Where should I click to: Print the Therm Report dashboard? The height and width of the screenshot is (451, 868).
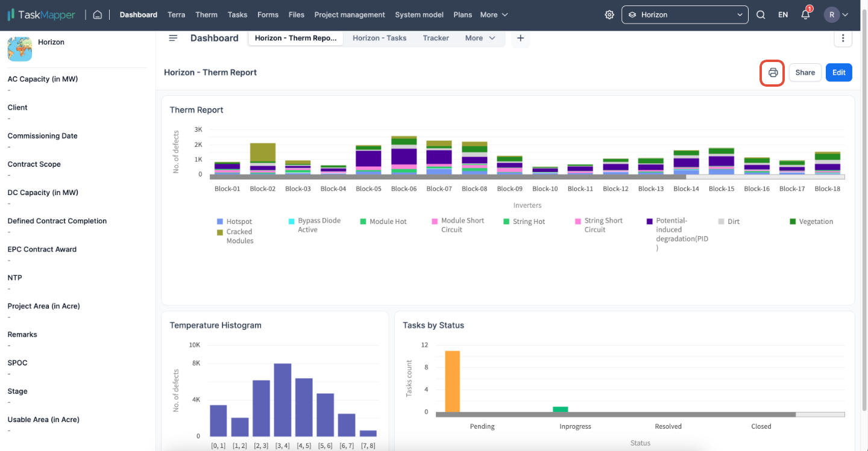coord(773,73)
